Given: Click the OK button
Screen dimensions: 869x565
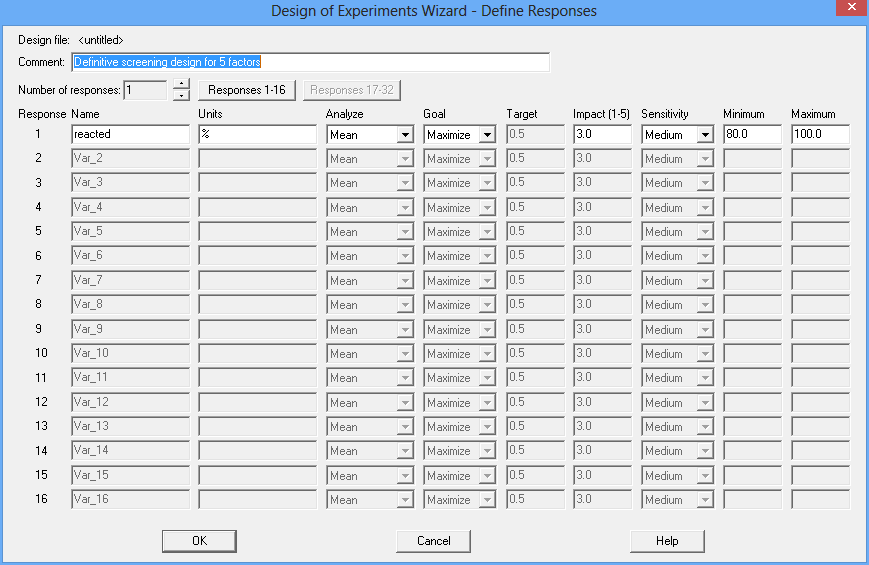Looking at the screenshot, I should (x=199, y=541).
